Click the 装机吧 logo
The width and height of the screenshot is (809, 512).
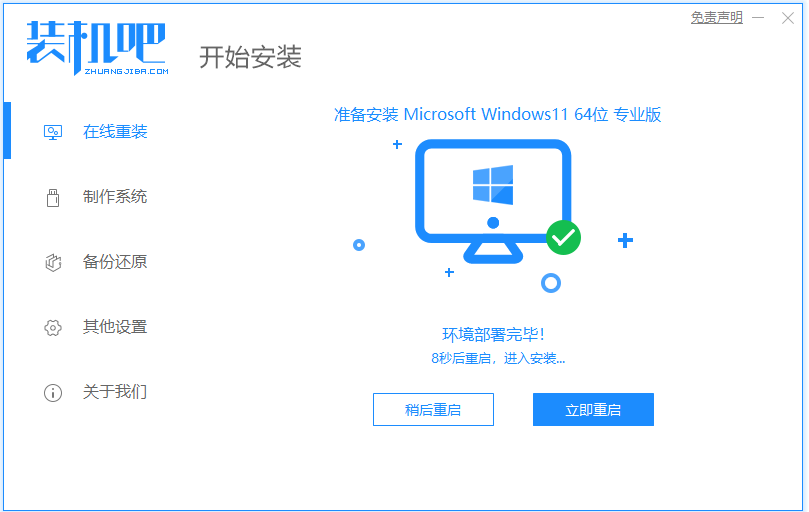97,48
